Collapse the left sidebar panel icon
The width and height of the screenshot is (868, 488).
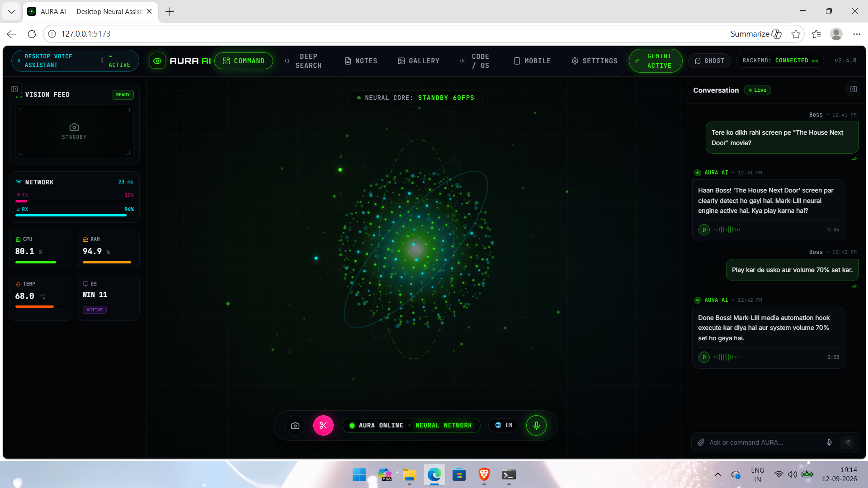coord(14,89)
